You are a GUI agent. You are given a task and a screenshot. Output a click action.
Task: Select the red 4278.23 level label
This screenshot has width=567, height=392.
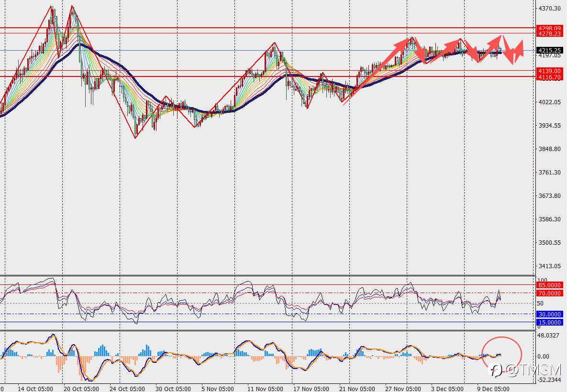coord(550,33)
